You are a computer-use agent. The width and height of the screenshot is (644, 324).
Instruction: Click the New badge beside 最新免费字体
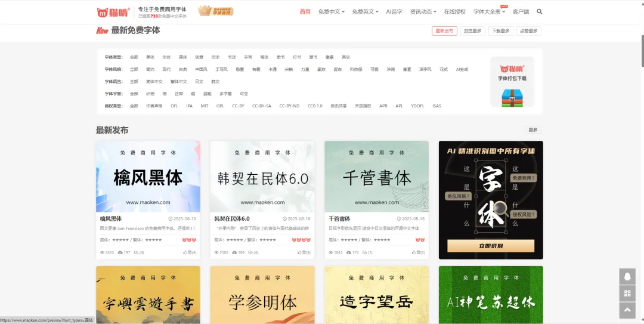coord(103,30)
